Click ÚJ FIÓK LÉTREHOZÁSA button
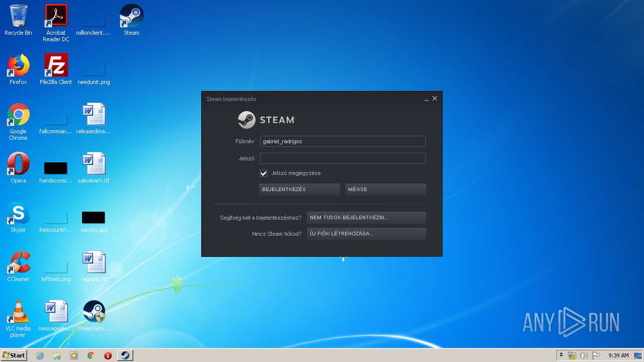Image resolution: width=644 pixels, height=362 pixels. tap(366, 234)
